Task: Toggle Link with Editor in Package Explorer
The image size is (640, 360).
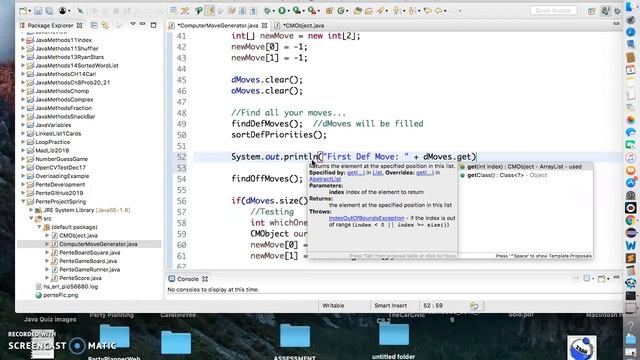Action: [x=105, y=25]
